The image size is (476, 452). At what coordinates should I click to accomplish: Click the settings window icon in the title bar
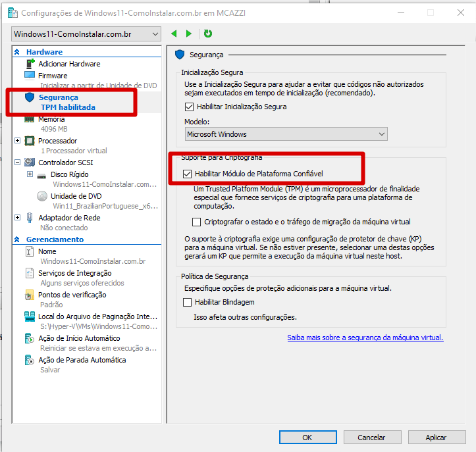[13, 13]
